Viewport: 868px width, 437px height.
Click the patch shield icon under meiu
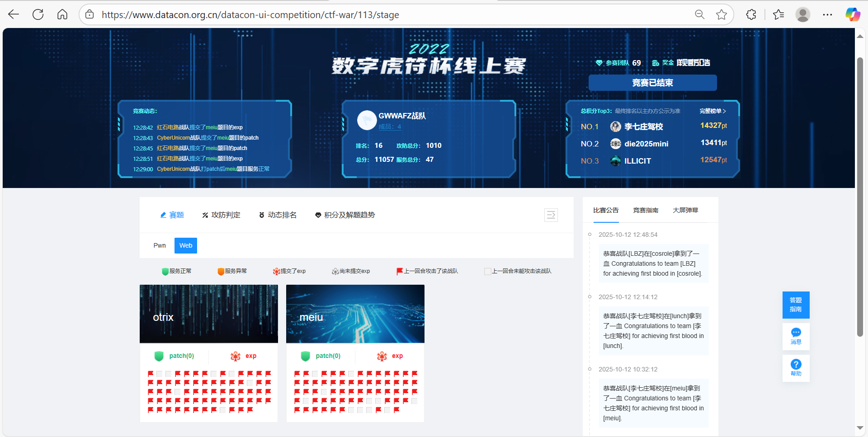[306, 356]
